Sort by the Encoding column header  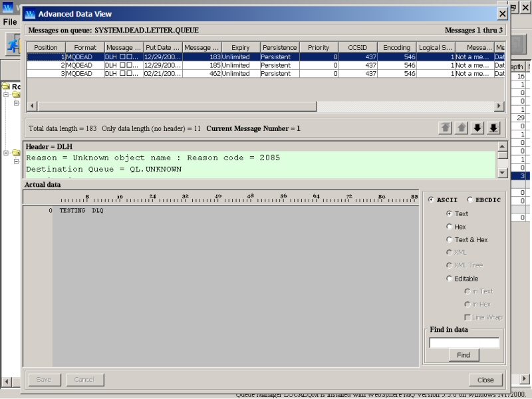coord(396,47)
